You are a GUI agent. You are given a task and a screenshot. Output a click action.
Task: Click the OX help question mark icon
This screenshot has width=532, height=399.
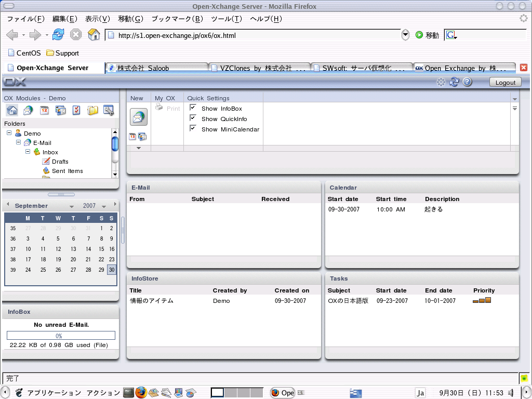click(467, 82)
